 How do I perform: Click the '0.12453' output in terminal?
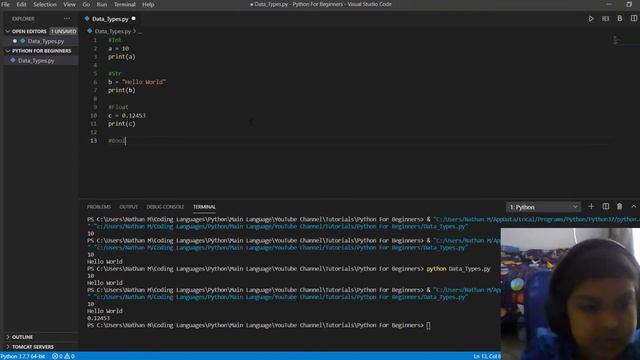tap(98, 318)
